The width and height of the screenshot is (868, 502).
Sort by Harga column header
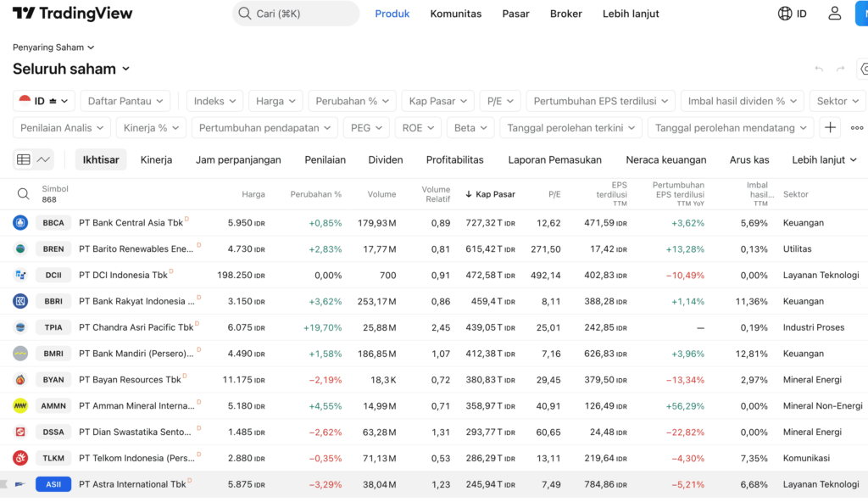click(253, 194)
